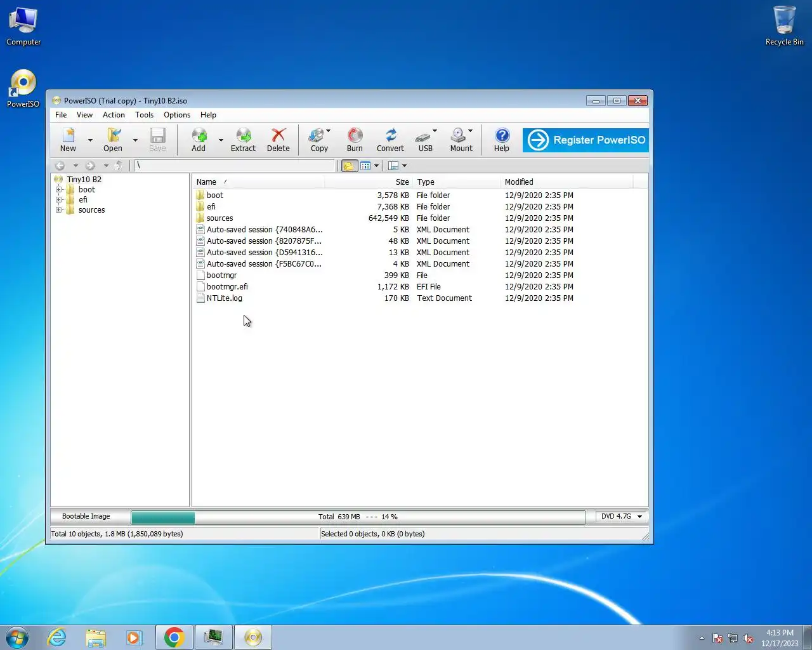Viewport: 812px width, 650px height.
Task: Click the Convert toolbar icon
Action: coord(390,140)
